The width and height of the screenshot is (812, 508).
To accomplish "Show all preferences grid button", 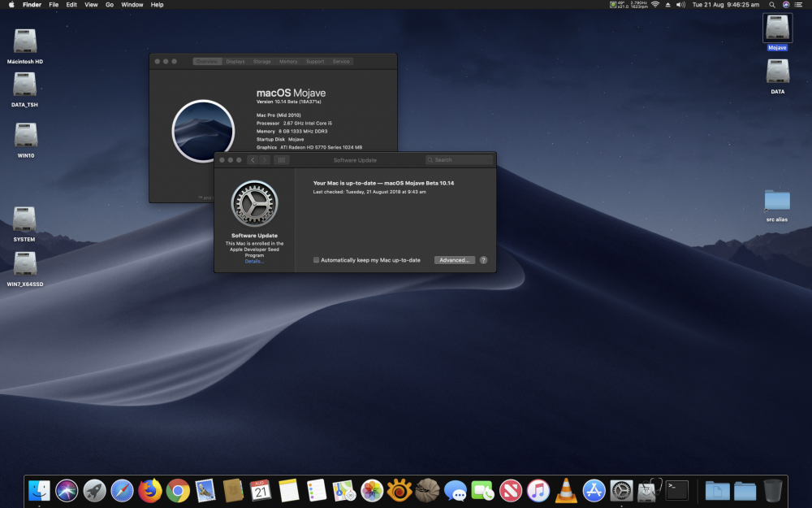I will pyautogui.click(x=282, y=160).
